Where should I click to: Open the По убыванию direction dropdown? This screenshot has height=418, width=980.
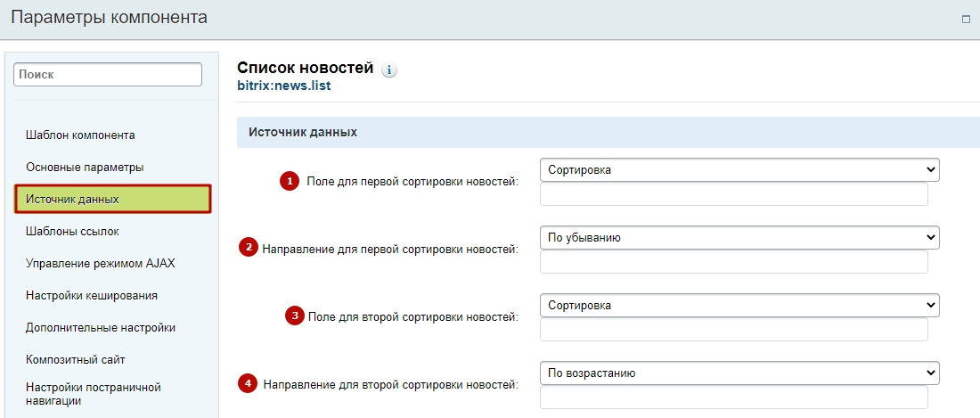point(739,237)
